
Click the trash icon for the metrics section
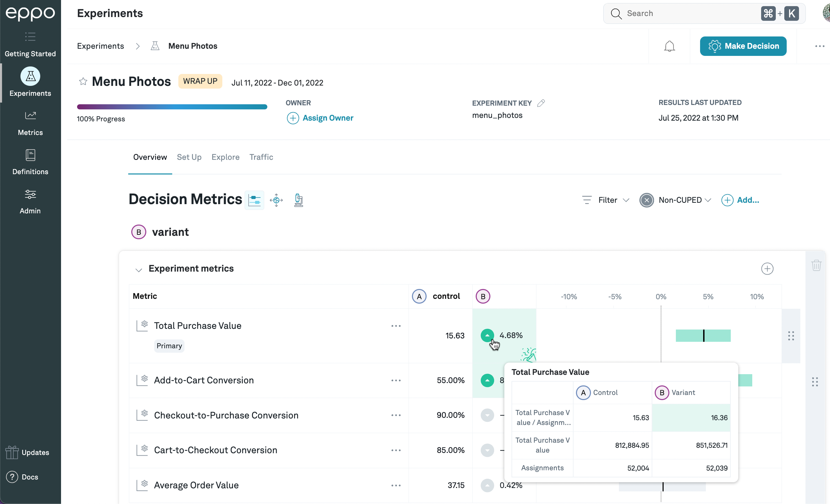click(x=816, y=265)
